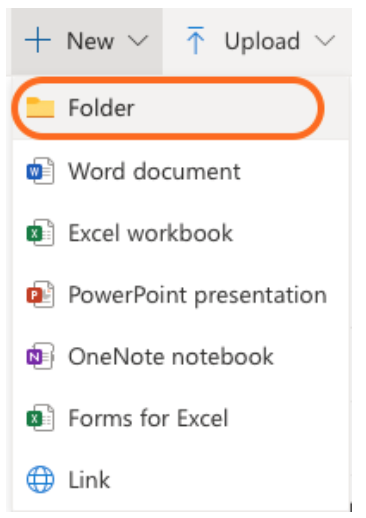Click the Forms for Excel icon

click(40, 418)
